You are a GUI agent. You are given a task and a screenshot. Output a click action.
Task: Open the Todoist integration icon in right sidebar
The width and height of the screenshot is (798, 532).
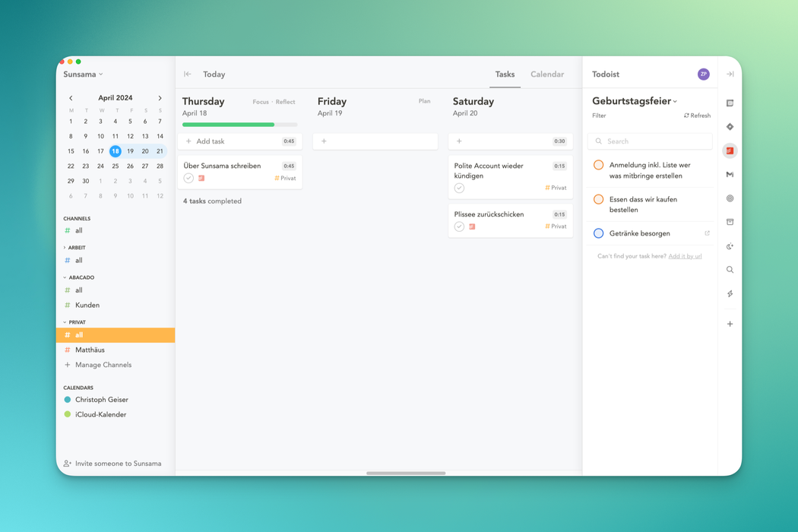click(x=730, y=150)
